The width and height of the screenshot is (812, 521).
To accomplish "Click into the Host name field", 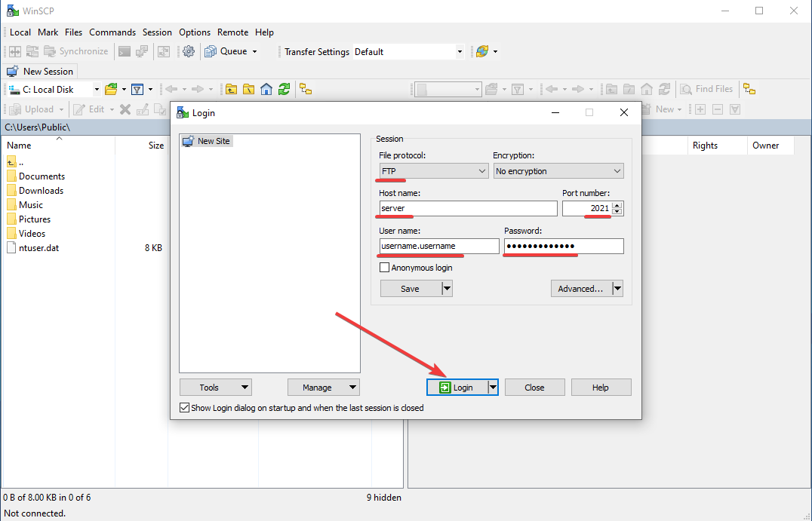I will coord(468,209).
